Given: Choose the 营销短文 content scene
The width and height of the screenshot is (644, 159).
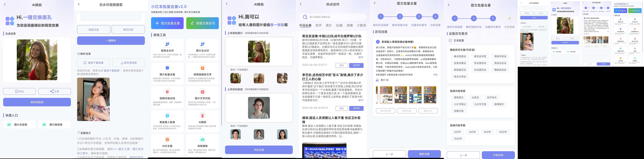Looking at the screenshot, I should pos(458,97).
